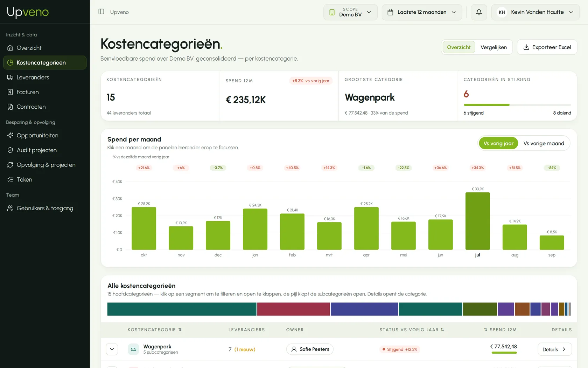This screenshot has width=588, height=368.
Task: Click the Opportuniteiten sparkle icon
Action: point(10,135)
